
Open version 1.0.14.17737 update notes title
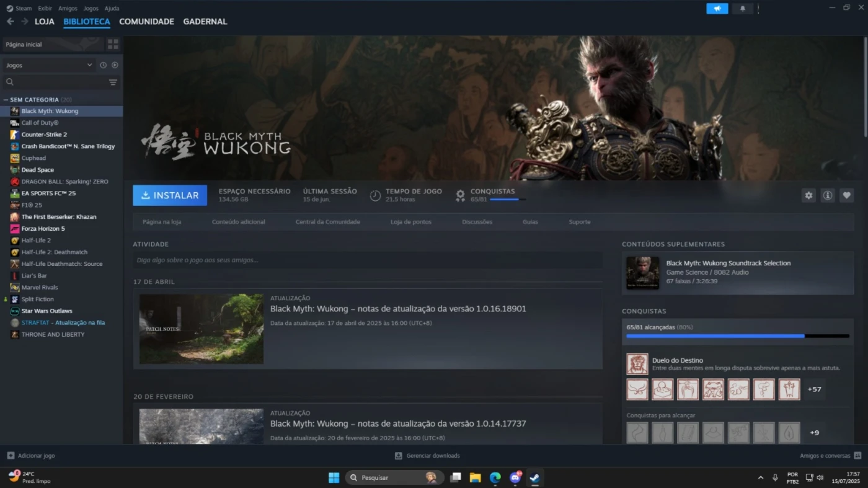(x=398, y=424)
